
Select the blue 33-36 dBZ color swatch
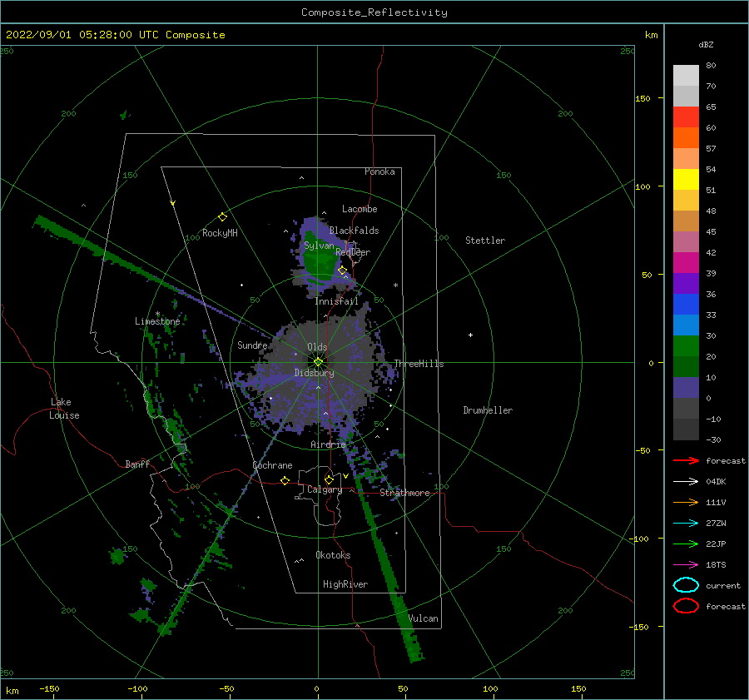[x=686, y=305]
